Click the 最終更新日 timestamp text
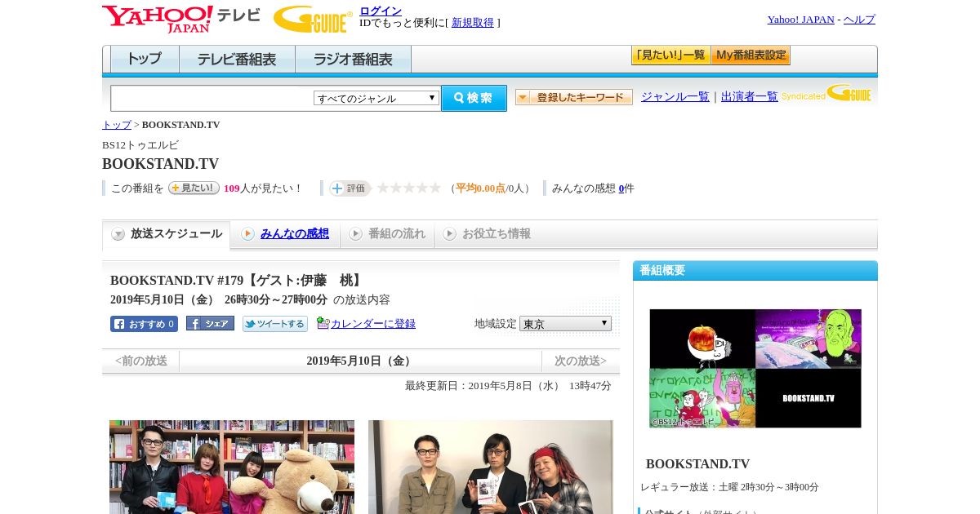 pos(508,386)
